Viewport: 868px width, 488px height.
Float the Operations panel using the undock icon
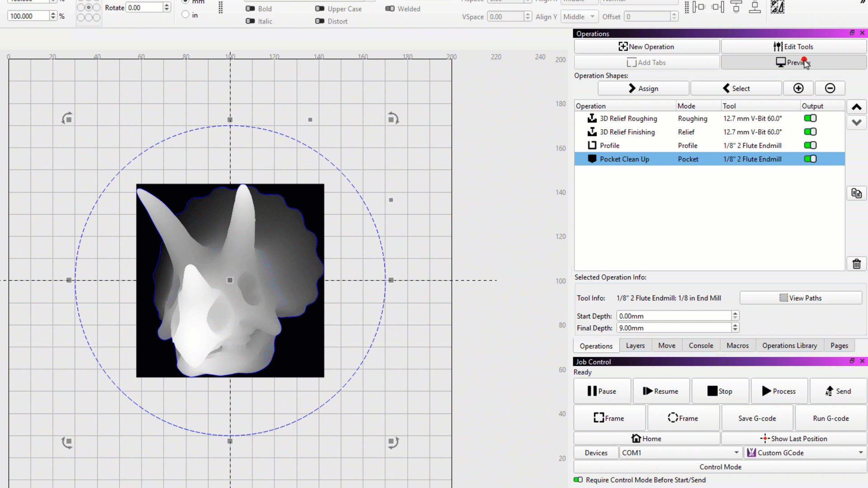click(x=852, y=33)
